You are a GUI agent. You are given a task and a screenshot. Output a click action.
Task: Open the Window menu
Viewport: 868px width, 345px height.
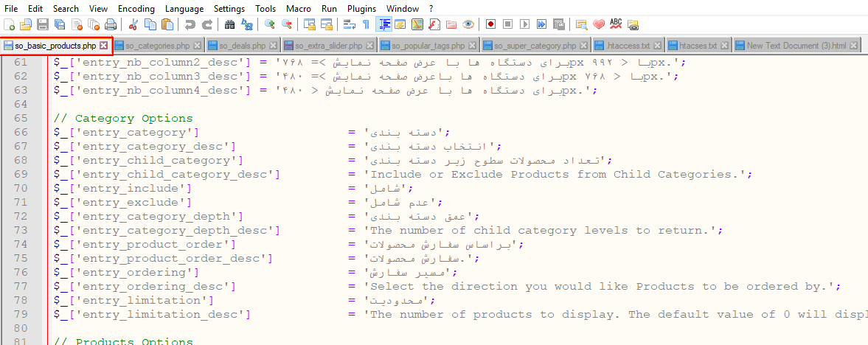pyautogui.click(x=403, y=9)
